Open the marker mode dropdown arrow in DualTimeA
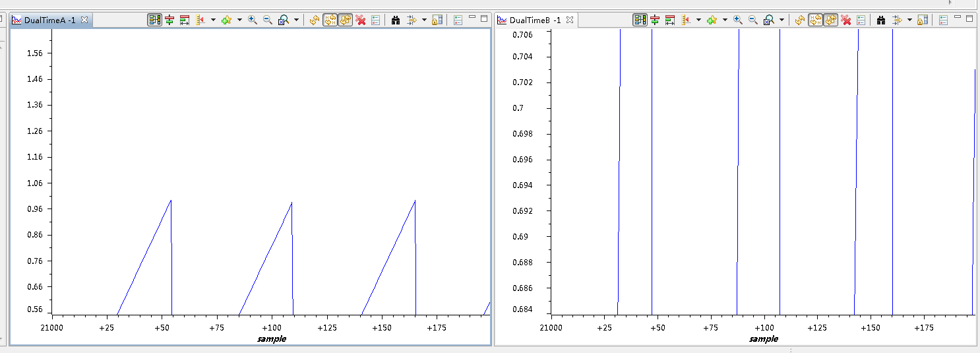The height and width of the screenshot is (353, 980). pyautogui.click(x=213, y=20)
